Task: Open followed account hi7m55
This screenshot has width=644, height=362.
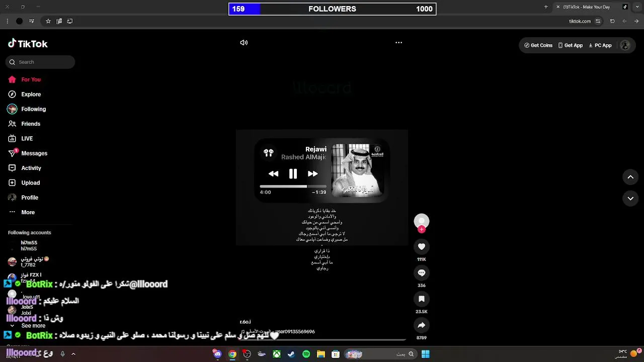Action: (29, 246)
